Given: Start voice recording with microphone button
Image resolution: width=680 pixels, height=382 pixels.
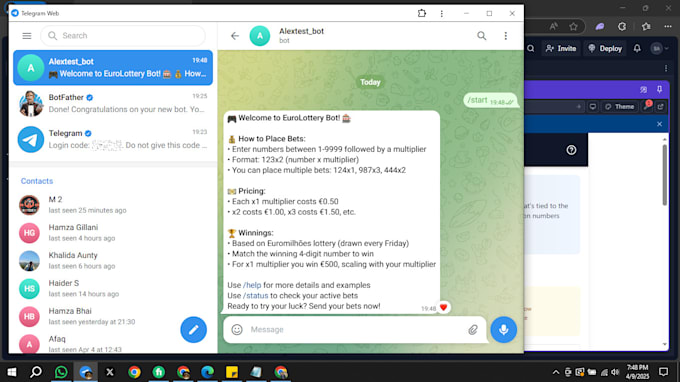Looking at the screenshot, I should click(503, 330).
